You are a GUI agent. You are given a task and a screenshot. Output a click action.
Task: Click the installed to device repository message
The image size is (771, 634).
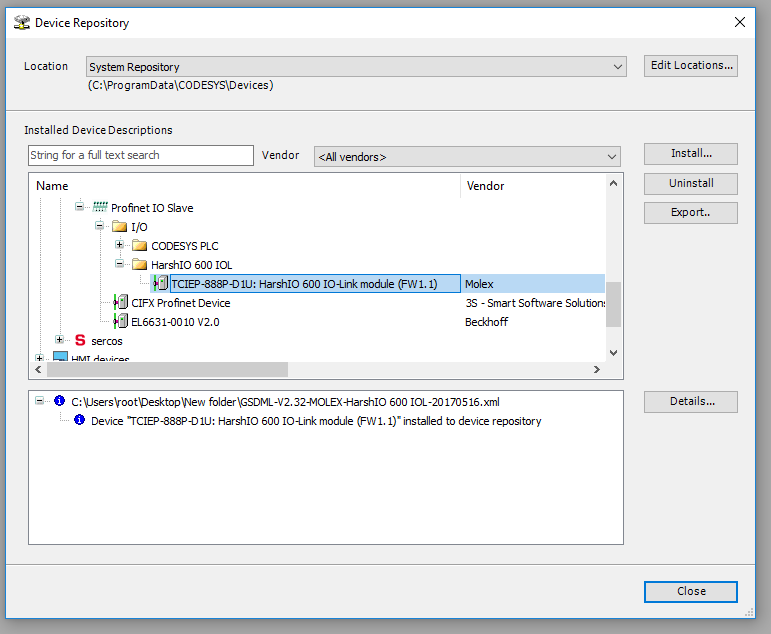316,421
